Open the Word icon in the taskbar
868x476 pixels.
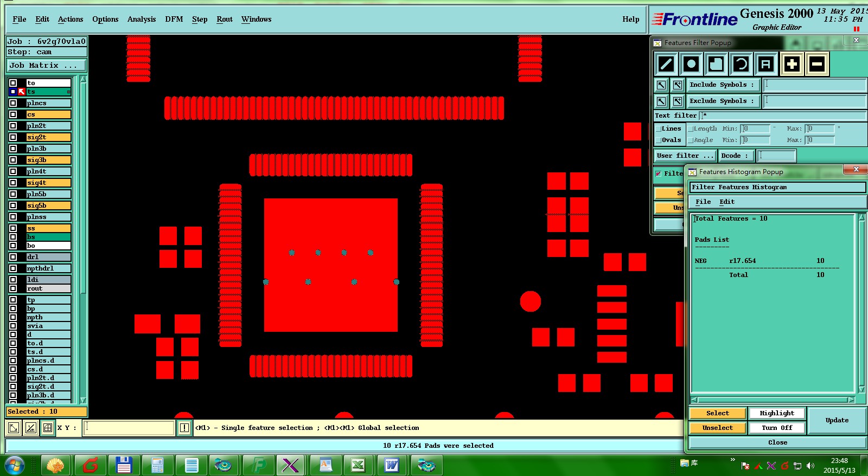point(392,465)
